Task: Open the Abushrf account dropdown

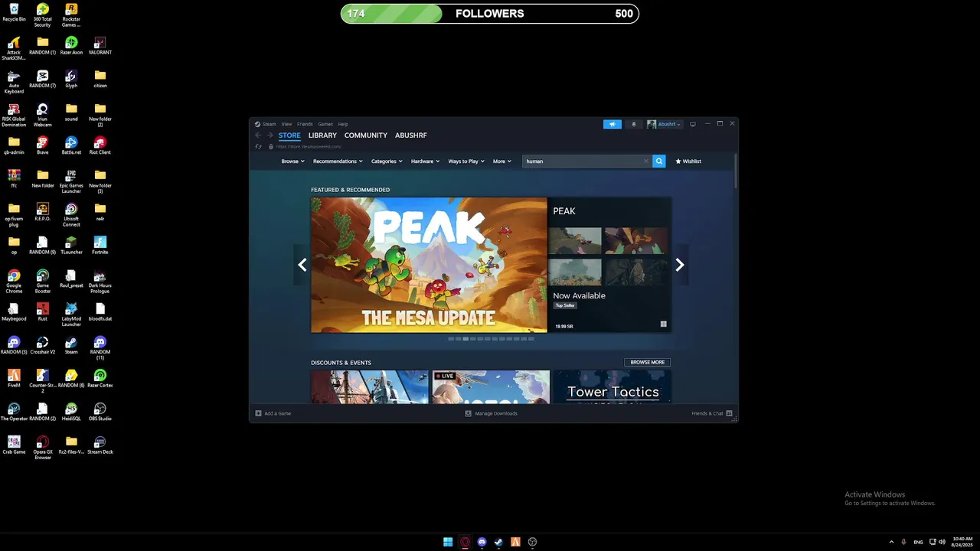Action: click(664, 124)
